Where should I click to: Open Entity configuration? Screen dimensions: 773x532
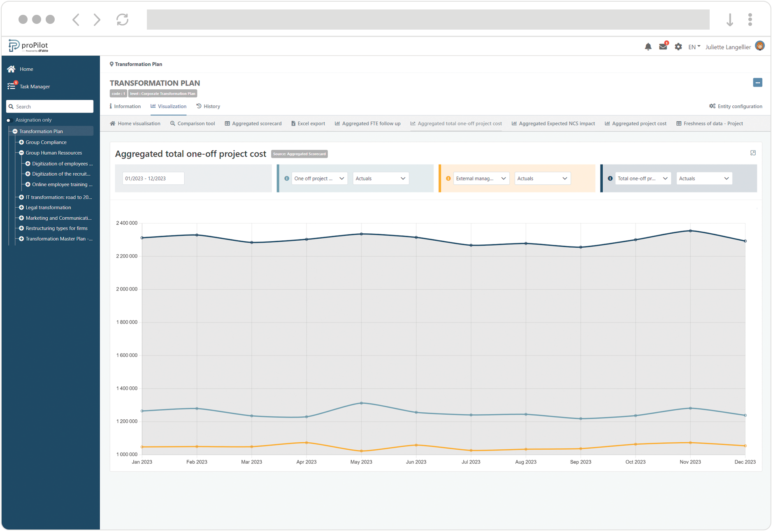736,106
